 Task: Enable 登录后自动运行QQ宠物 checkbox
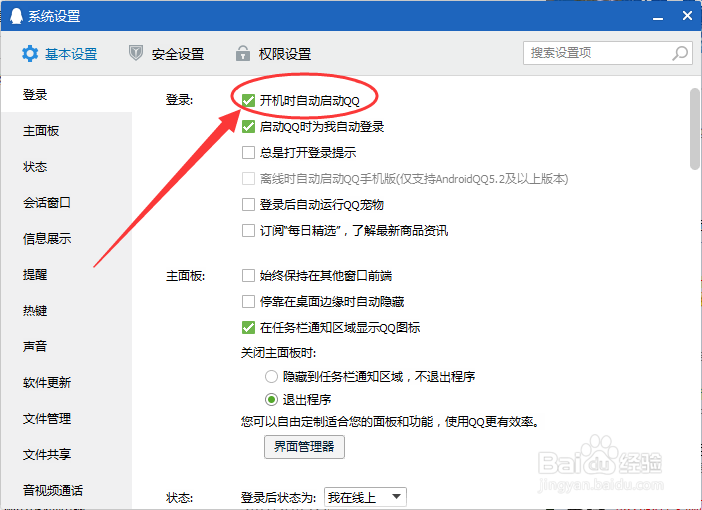point(248,205)
